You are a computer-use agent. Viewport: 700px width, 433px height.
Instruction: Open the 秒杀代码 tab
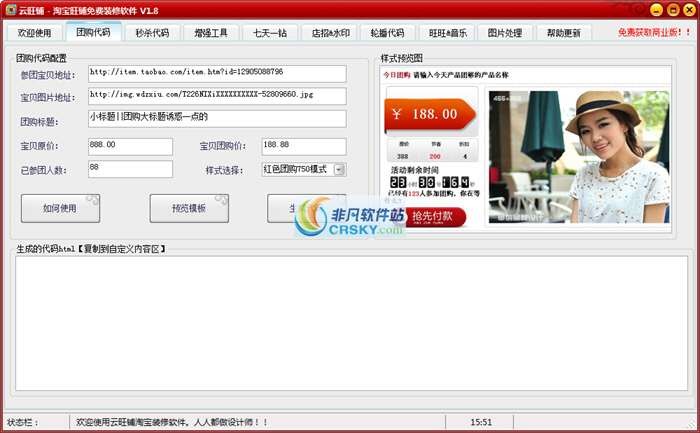[152, 33]
